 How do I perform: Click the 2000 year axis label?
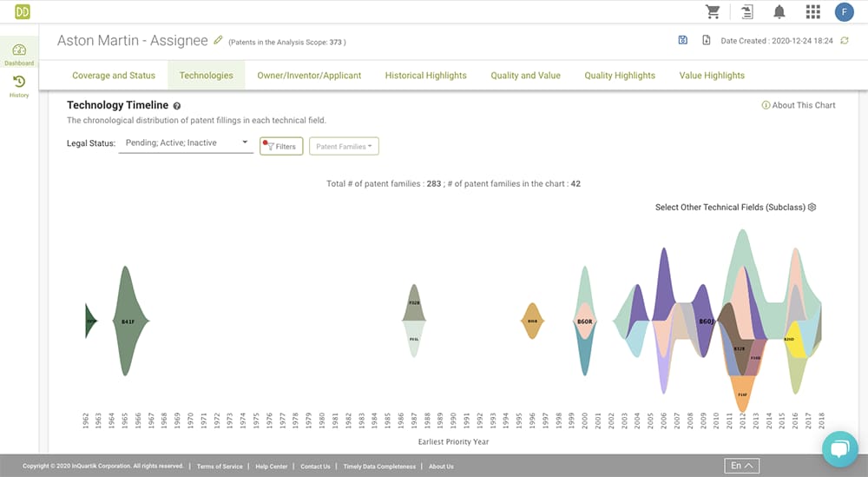[x=584, y=420]
